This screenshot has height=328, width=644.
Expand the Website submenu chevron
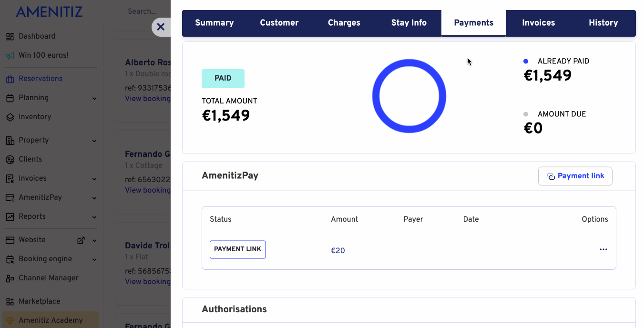[94, 240]
